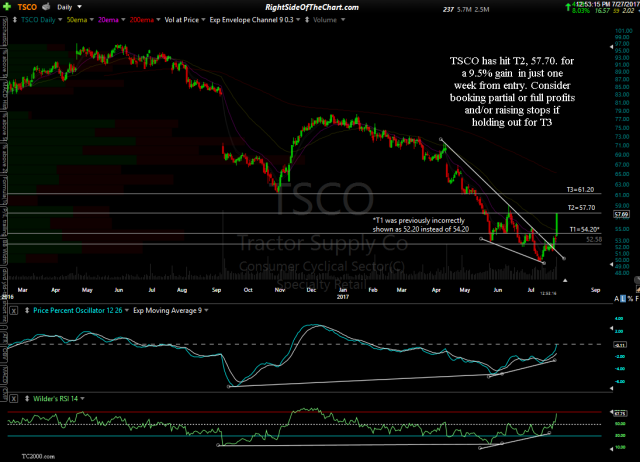
Task: Click the T1 was previously incorrectly note
Action: (x=420, y=225)
